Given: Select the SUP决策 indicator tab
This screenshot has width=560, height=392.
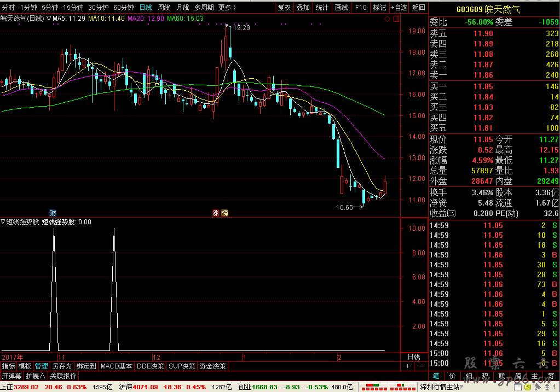Looking at the screenshot, I should tap(182, 366).
